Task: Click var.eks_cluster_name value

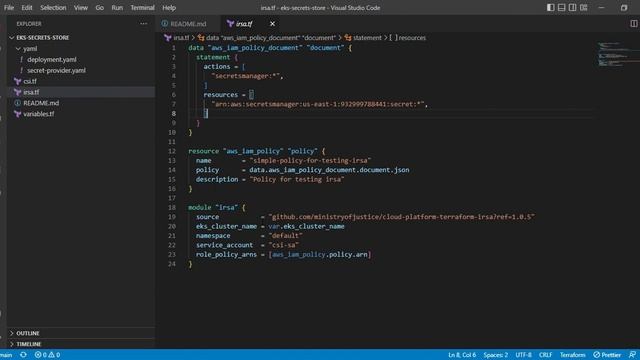Action: 306,227
